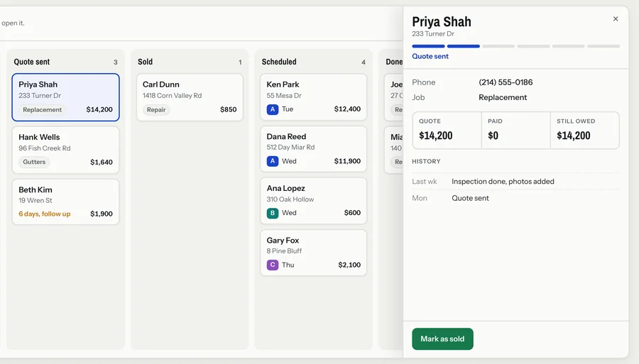This screenshot has width=639, height=364.
Task: Click the PAID $0 box
Action: tap(516, 131)
